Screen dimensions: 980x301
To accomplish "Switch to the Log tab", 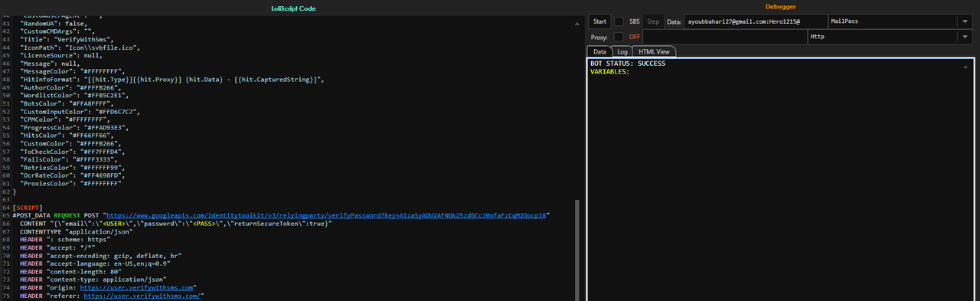I will pyautogui.click(x=622, y=51).
